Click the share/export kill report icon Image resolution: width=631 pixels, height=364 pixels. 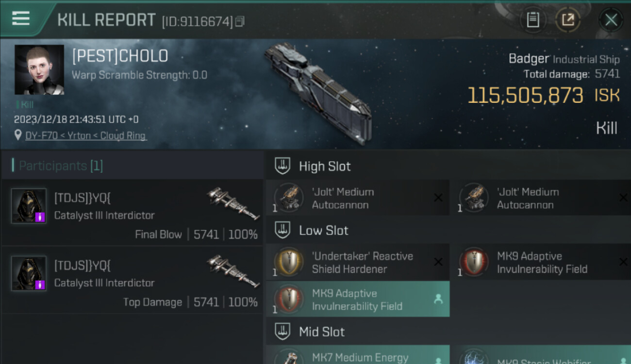567,20
